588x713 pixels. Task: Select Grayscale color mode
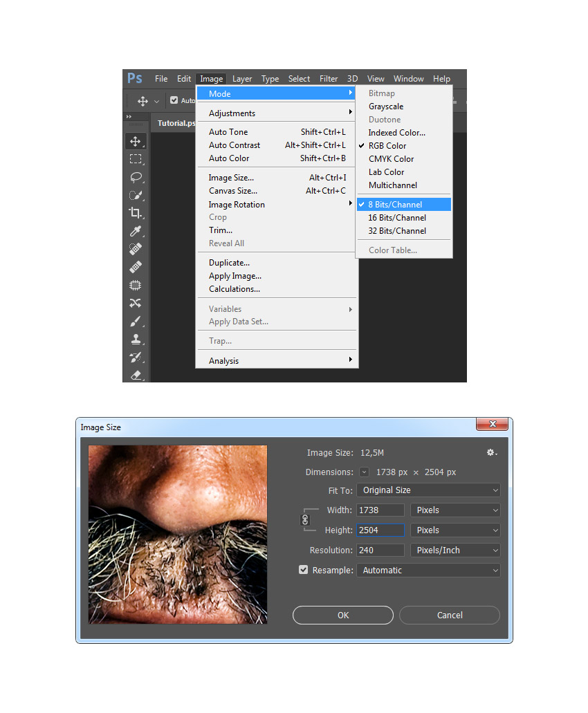click(386, 107)
